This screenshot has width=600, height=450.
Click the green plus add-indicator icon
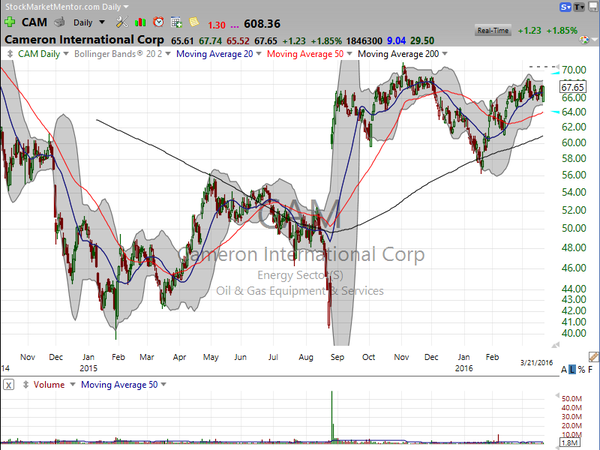[x=10, y=22]
